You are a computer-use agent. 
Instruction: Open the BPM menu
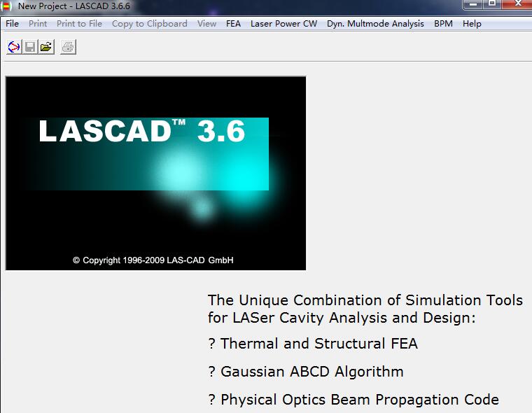443,24
